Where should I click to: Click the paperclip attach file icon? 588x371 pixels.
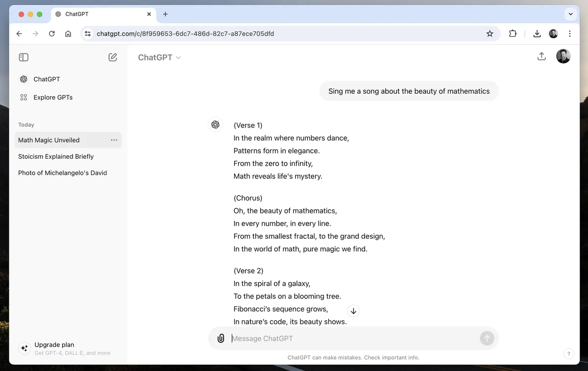(x=221, y=338)
